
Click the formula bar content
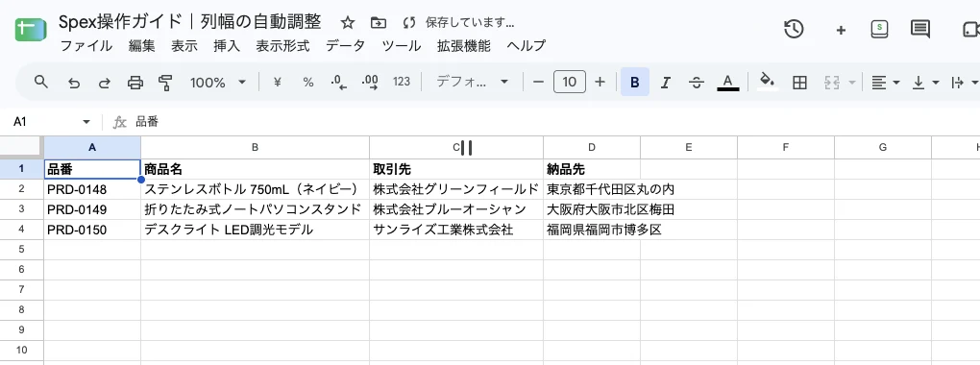[x=147, y=122]
